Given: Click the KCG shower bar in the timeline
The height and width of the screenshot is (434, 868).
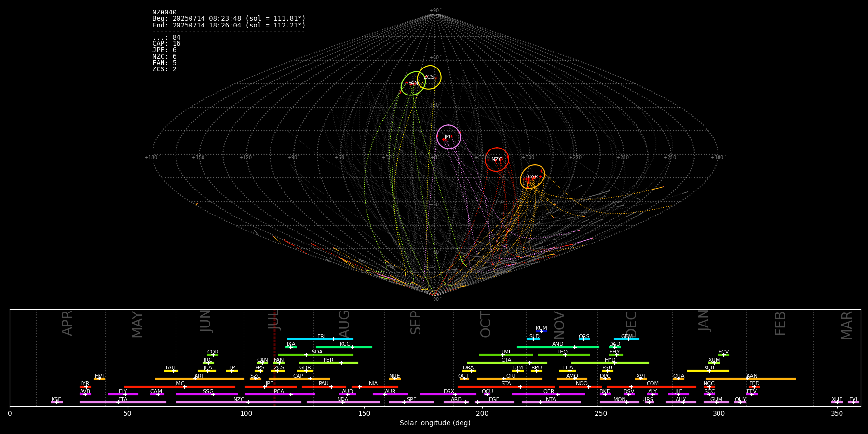Looking at the screenshot, I should coord(344,347).
